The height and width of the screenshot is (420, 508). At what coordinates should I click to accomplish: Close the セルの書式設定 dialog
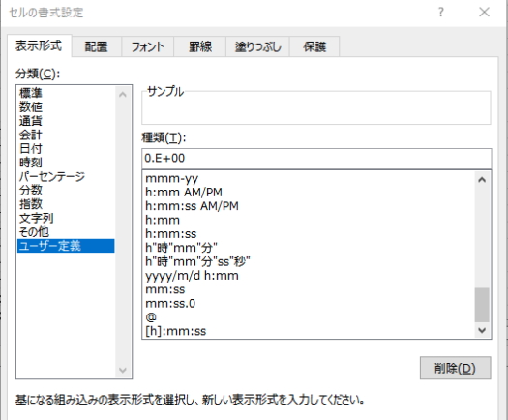(485, 13)
